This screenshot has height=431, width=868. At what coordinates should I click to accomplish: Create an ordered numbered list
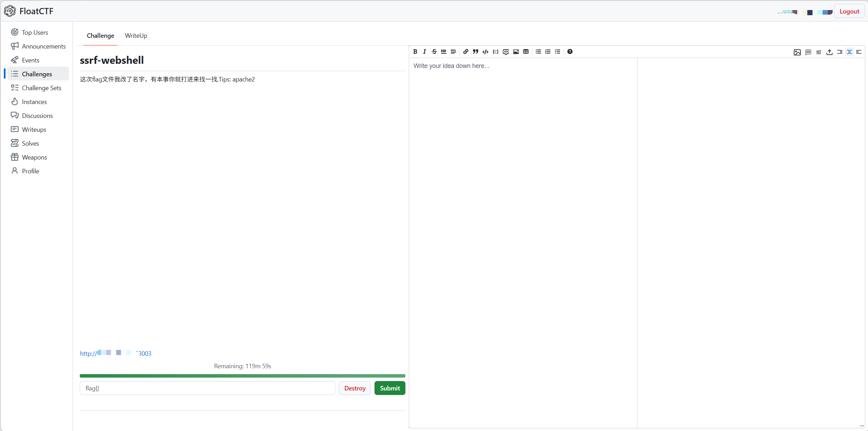tap(548, 52)
